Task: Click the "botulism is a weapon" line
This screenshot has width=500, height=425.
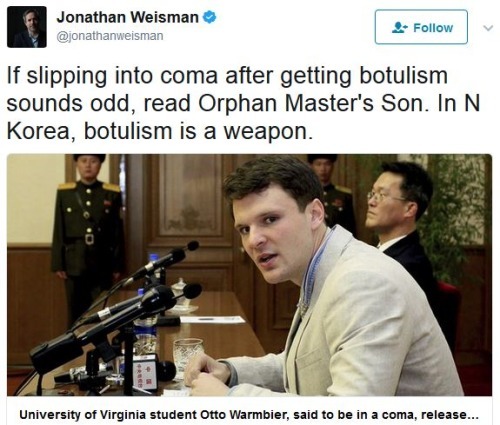Action: click(x=199, y=131)
